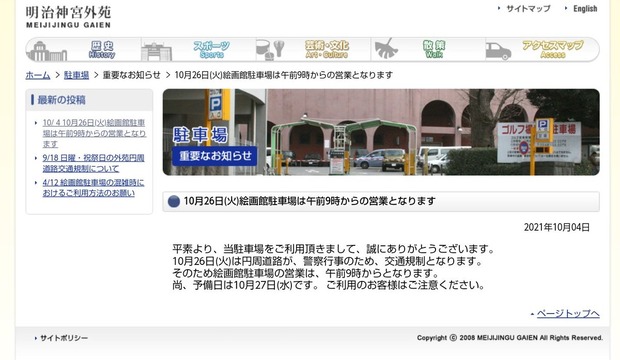Go to ホーム breadcrumb link
The height and width of the screenshot is (360, 620).
pos(38,75)
